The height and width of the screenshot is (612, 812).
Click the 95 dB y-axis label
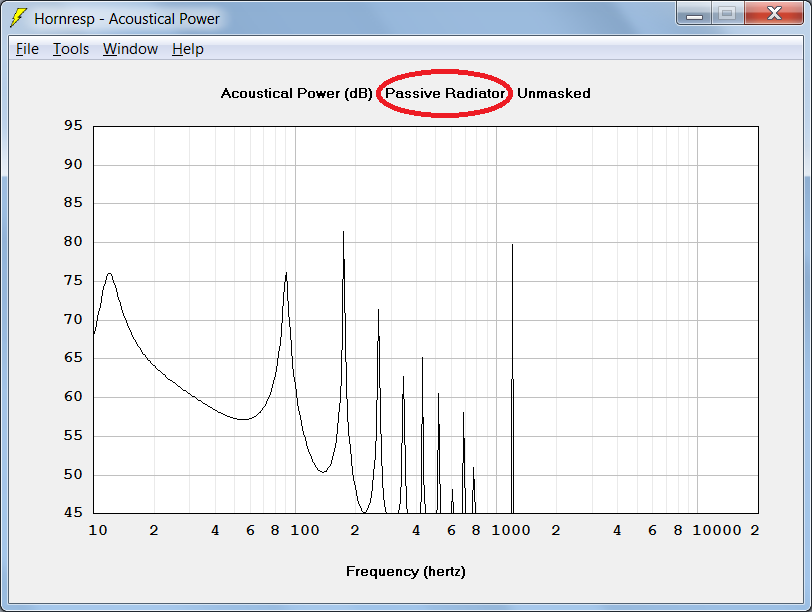tap(73, 125)
